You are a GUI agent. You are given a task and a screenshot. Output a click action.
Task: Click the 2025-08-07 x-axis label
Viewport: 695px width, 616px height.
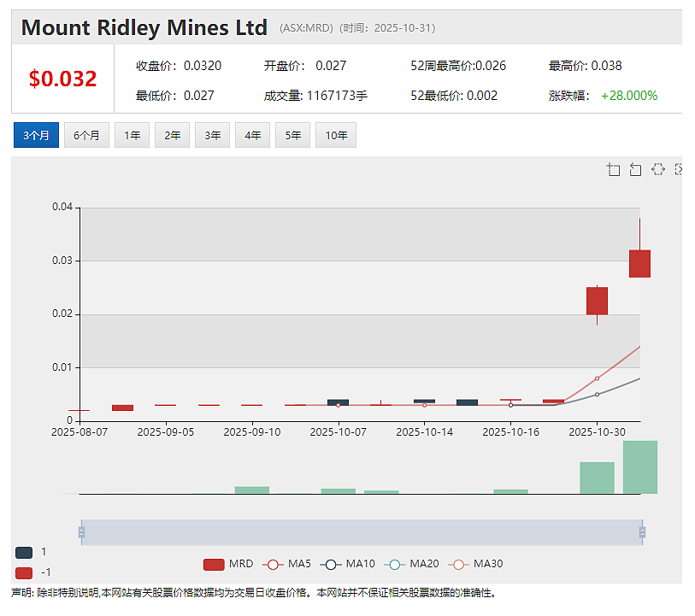[x=80, y=432]
